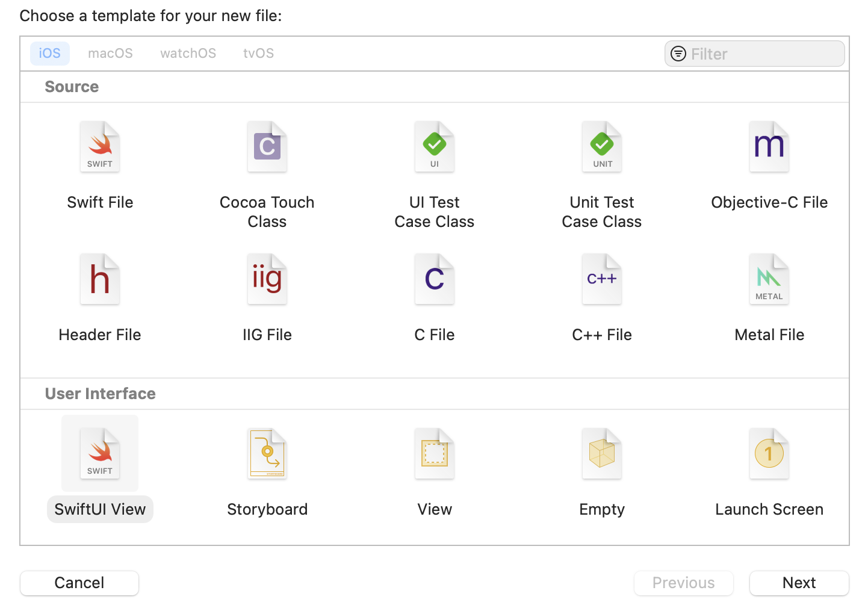868x614 pixels.
Task: Click the 'Storyboard' label
Action: tap(267, 509)
